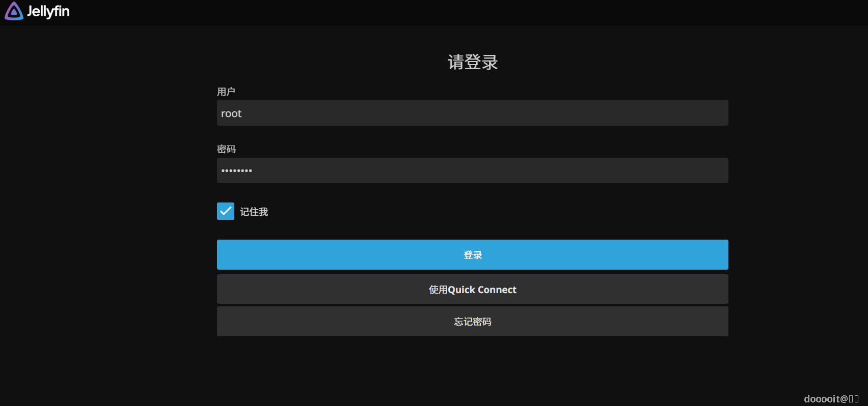Click the Jellyfin wordmark text
This screenshot has height=406, width=868.
(48, 11)
